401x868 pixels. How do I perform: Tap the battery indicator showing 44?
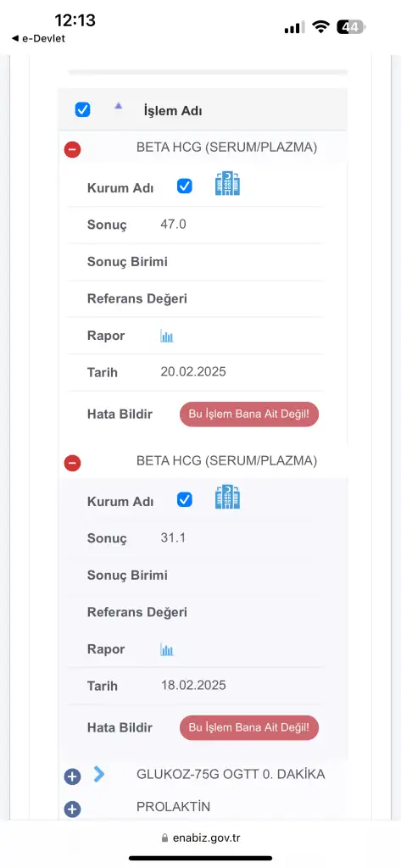tap(351, 27)
